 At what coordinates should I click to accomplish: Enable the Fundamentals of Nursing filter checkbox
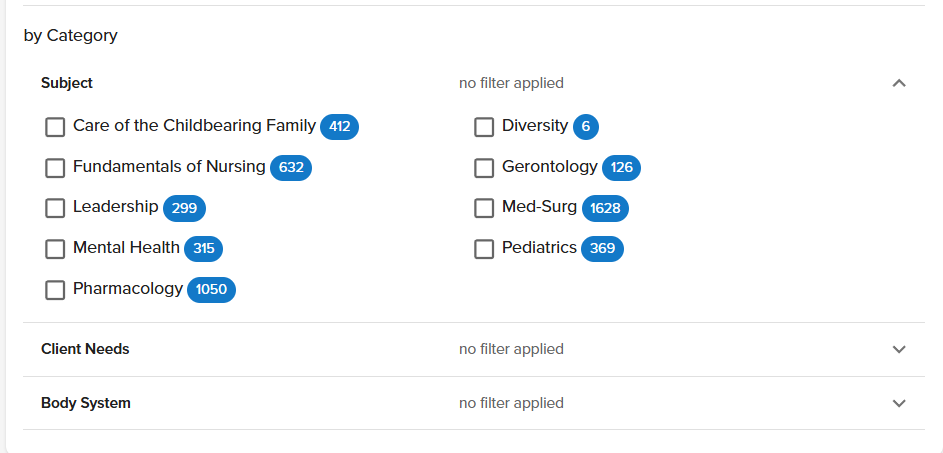[x=55, y=168]
